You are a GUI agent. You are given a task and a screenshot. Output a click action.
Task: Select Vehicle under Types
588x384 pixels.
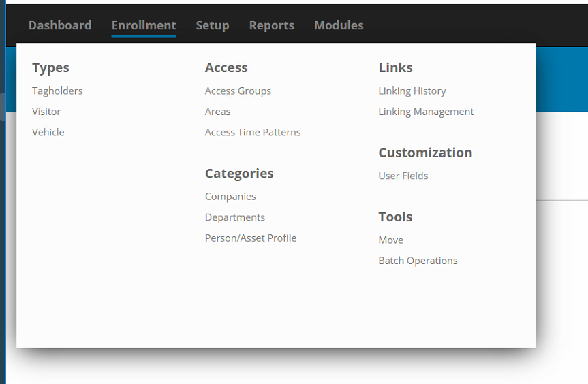pos(48,132)
